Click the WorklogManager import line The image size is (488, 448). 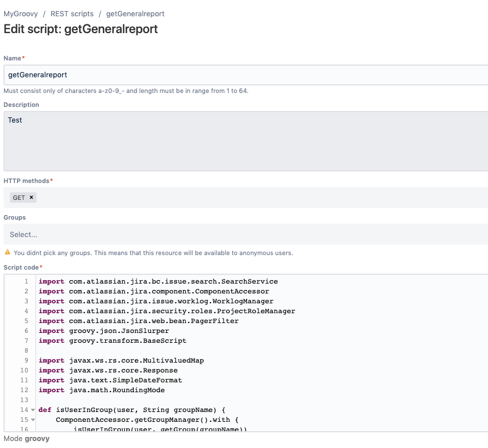pos(156,302)
